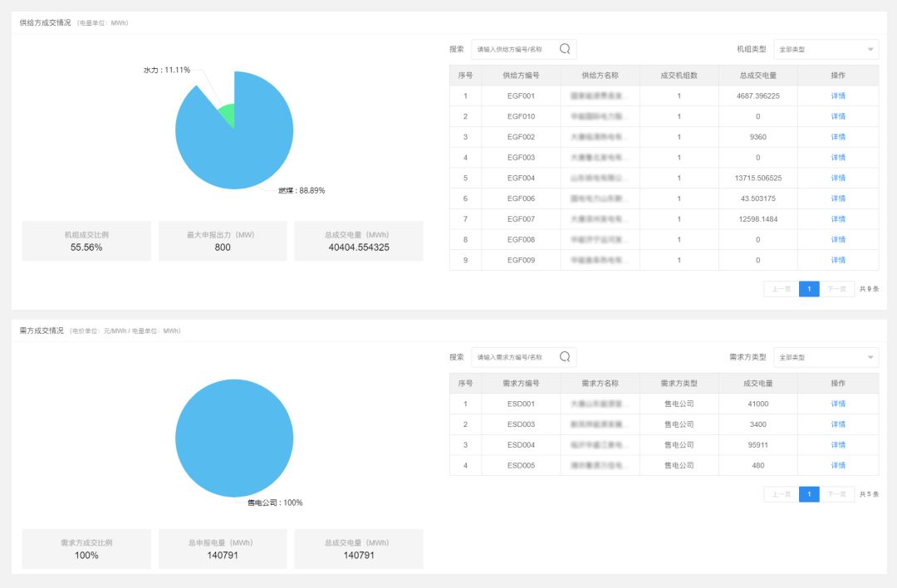Open 详情 for supplier EGF001
The width and height of the screenshot is (897, 588).
[x=838, y=96]
